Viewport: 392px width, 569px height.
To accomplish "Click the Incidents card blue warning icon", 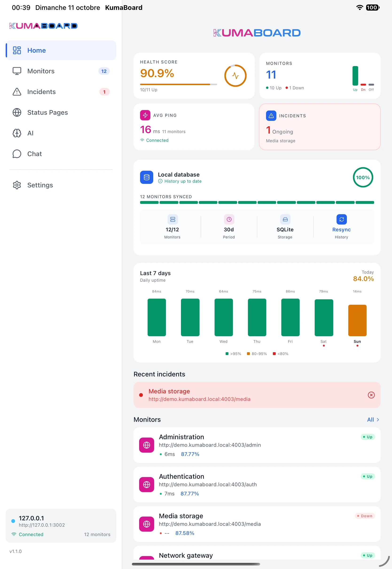I will (271, 116).
